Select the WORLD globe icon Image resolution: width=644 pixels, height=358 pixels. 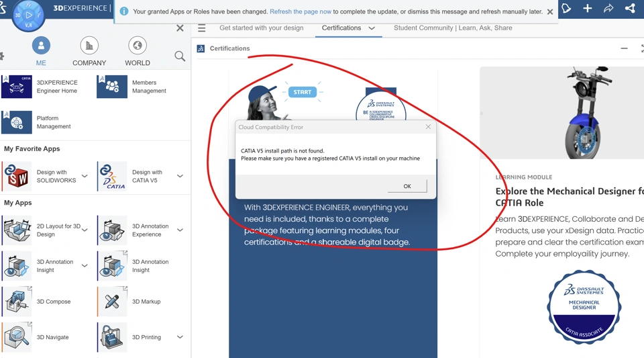[x=137, y=46]
